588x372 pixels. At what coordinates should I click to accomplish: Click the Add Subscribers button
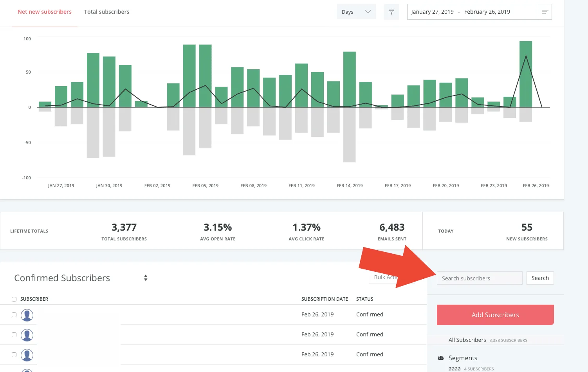[495, 315]
